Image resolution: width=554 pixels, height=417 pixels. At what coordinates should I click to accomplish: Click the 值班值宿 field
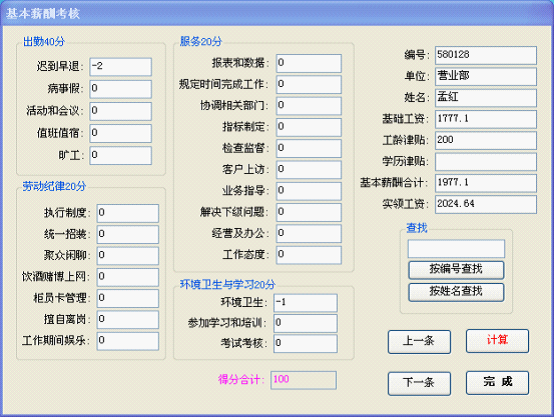coord(120,133)
